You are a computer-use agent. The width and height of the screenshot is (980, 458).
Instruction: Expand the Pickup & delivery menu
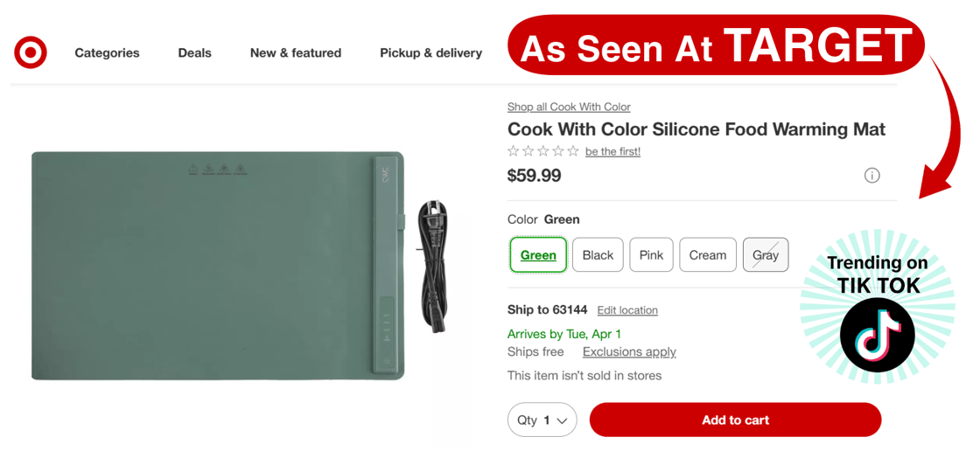click(x=430, y=52)
